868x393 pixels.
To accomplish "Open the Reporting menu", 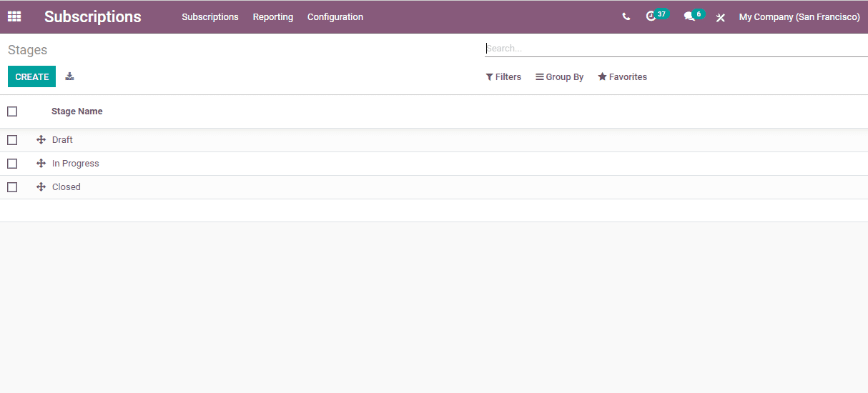I will coord(273,17).
